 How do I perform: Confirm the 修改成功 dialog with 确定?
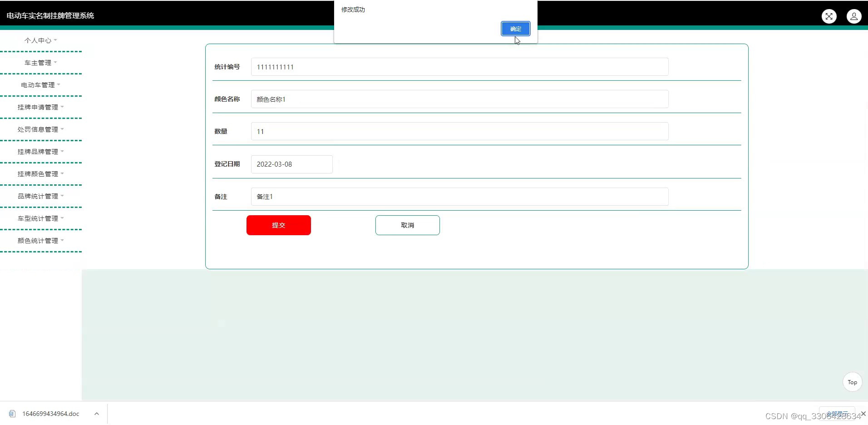(515, 29)
